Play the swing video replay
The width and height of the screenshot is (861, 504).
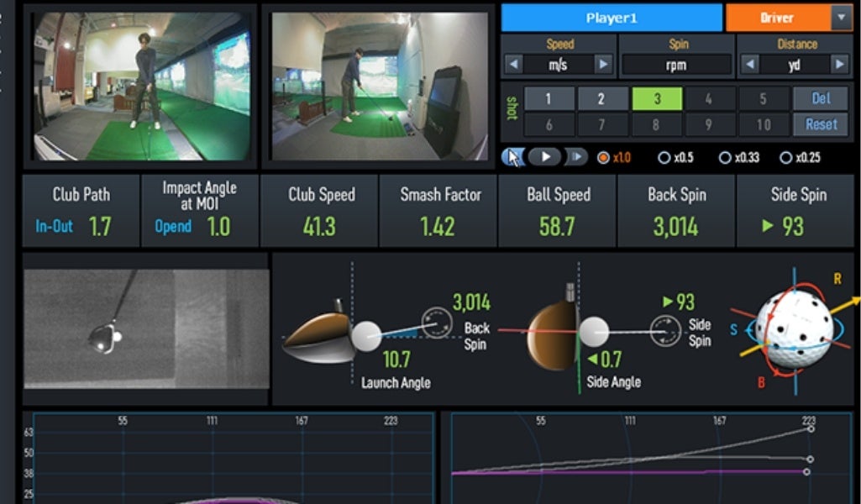(x=544, y=158)
